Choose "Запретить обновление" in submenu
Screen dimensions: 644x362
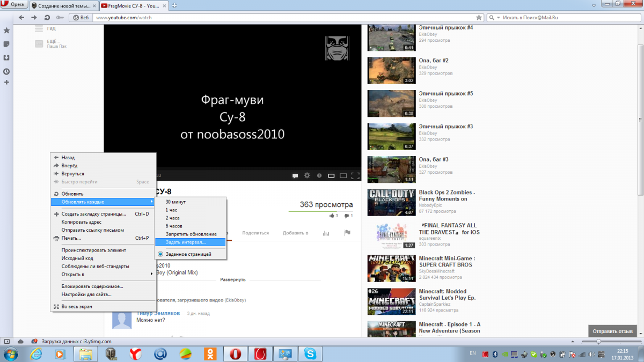click(x=191, y=234)
